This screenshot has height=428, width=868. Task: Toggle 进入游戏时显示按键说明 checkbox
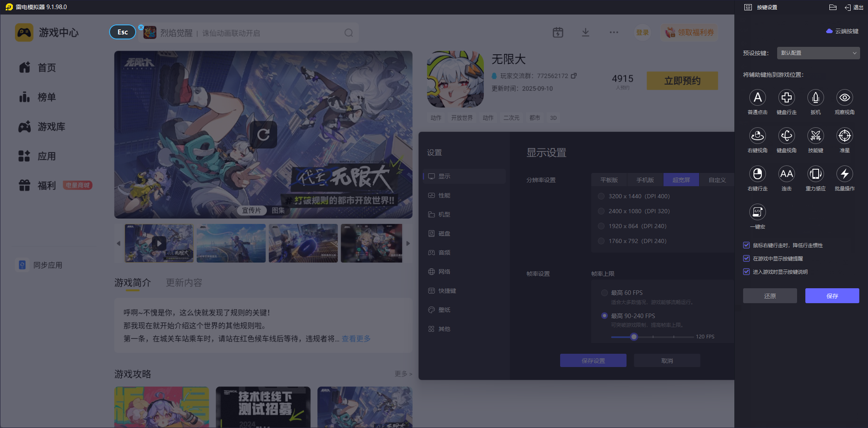[746, 272]
